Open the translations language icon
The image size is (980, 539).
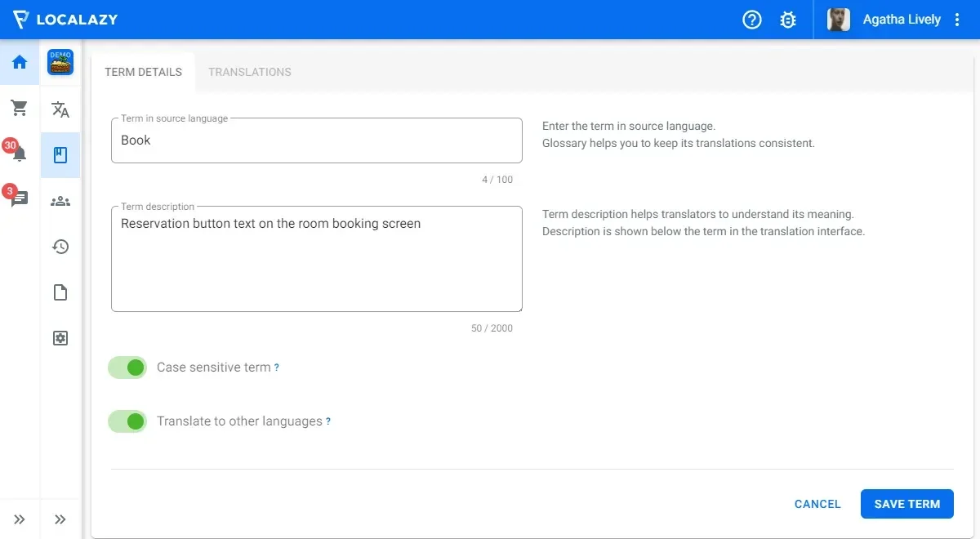60,109
